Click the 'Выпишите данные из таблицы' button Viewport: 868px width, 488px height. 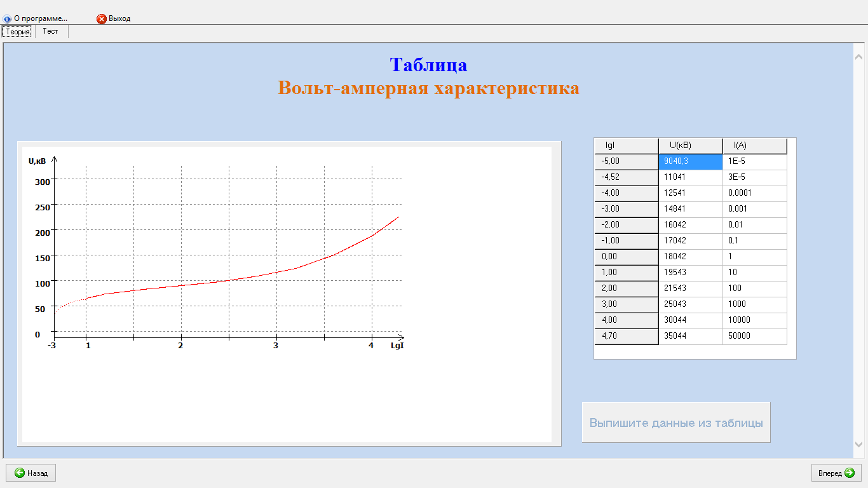click(676, 423)
